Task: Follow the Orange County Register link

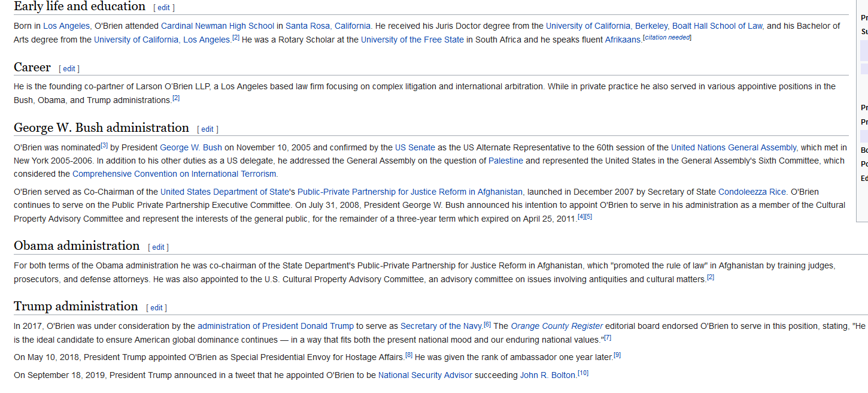Action: [x=557, y=326]
